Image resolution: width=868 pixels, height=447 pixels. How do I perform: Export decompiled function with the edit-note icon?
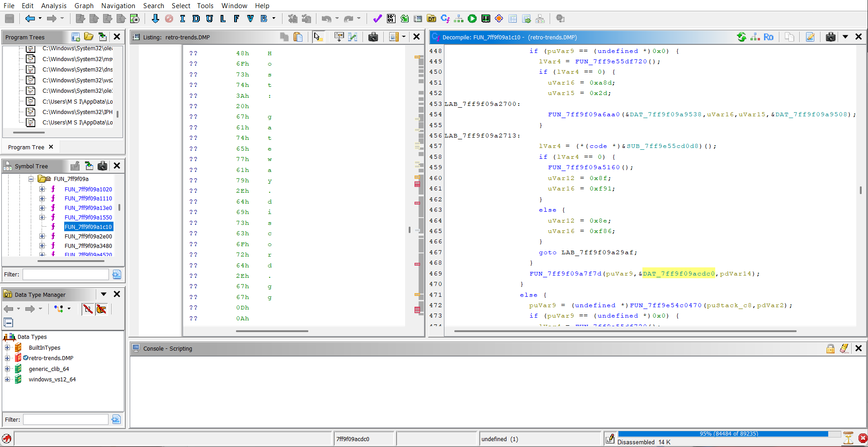point(810,37)
